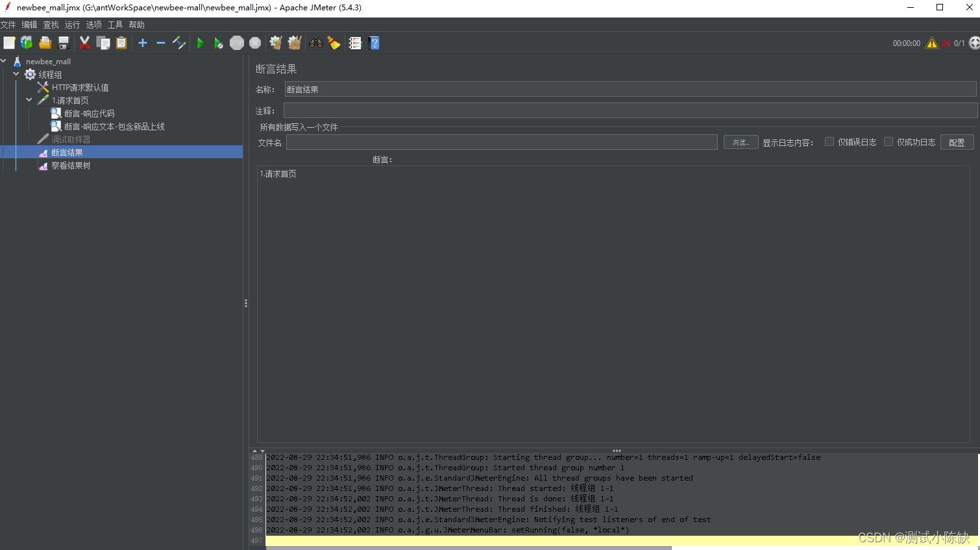Click the warning triangle log indicator
Viewport: 980px width, 550px height.
click(x=932, y=43)
